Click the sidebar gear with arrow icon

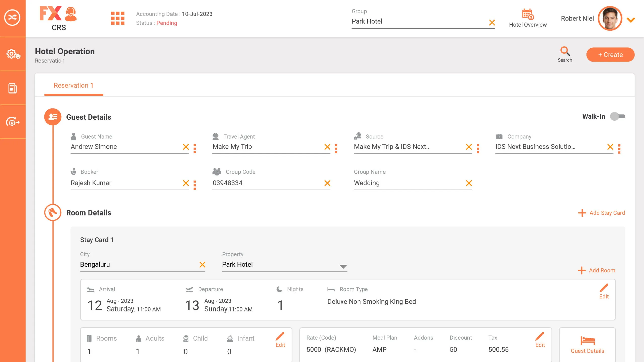tap(13, 122)
